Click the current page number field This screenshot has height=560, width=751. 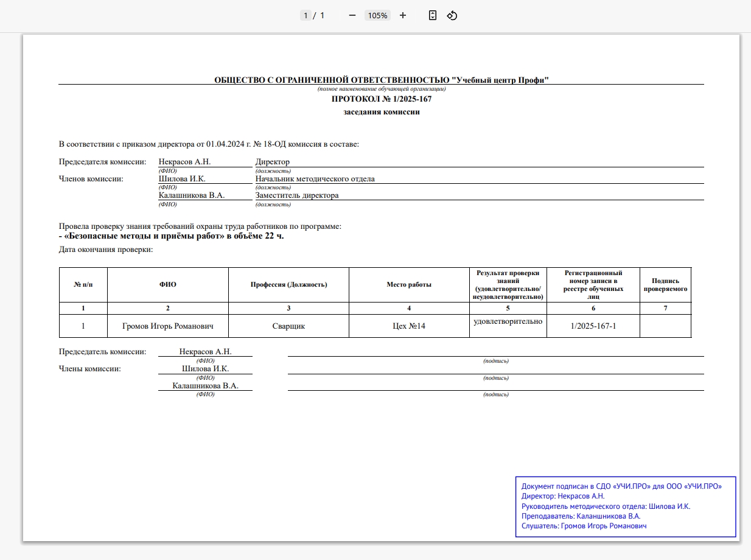click(x=306, y=15)
